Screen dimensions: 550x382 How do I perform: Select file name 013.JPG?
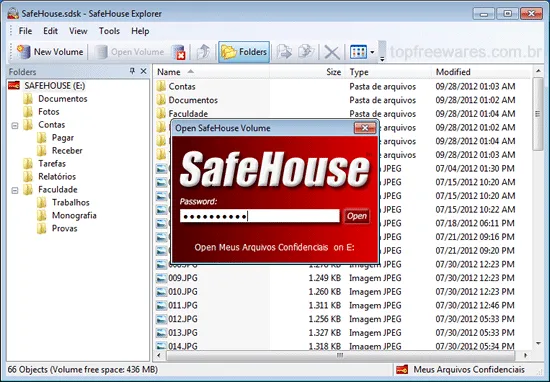183,333
